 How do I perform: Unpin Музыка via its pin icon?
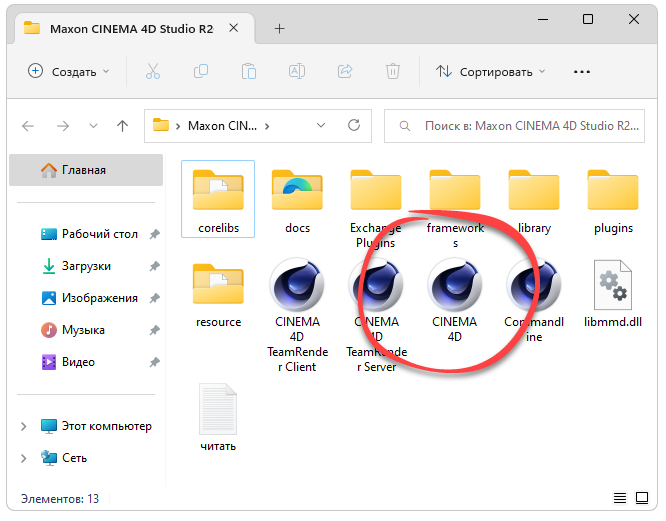[154, 330]
